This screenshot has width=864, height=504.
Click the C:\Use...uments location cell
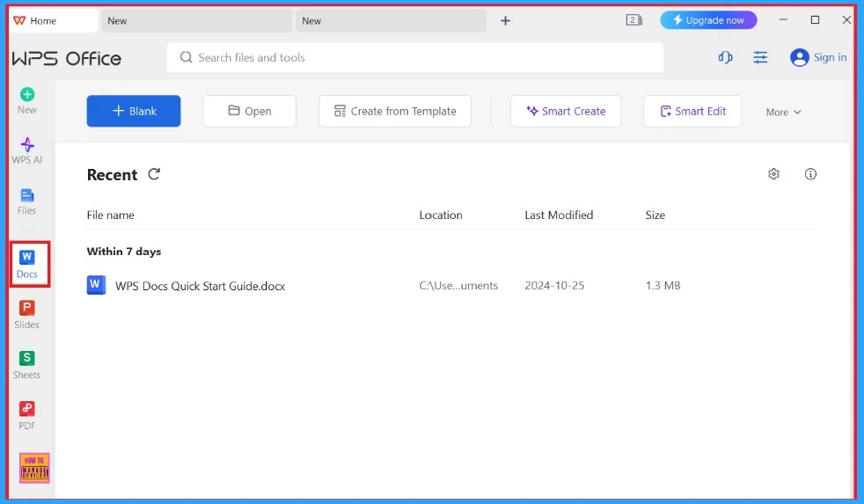pyautogui.click(x=458, y=286)
